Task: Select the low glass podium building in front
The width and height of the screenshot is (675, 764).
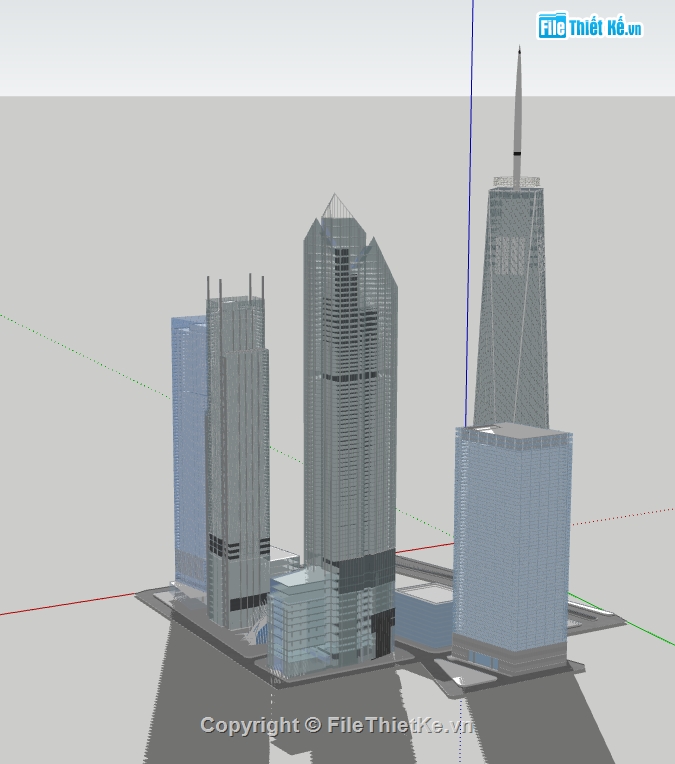Action: click(x=302, y=624)
